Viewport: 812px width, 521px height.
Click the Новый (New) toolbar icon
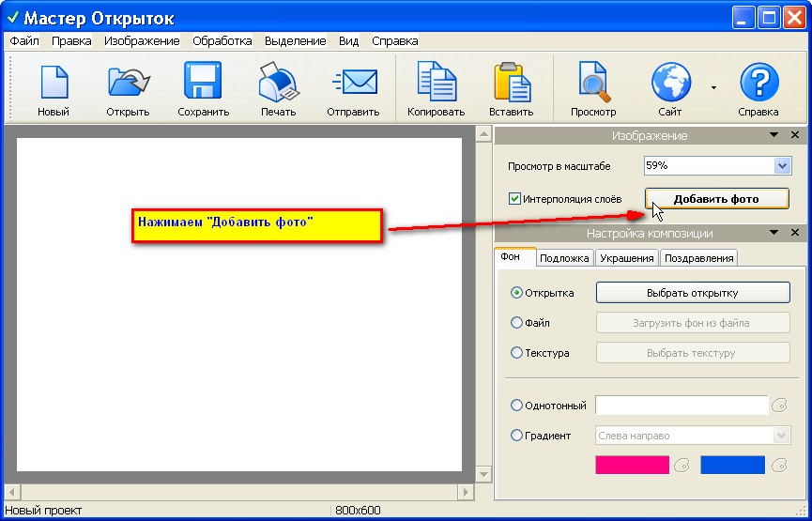click(54, 82)
